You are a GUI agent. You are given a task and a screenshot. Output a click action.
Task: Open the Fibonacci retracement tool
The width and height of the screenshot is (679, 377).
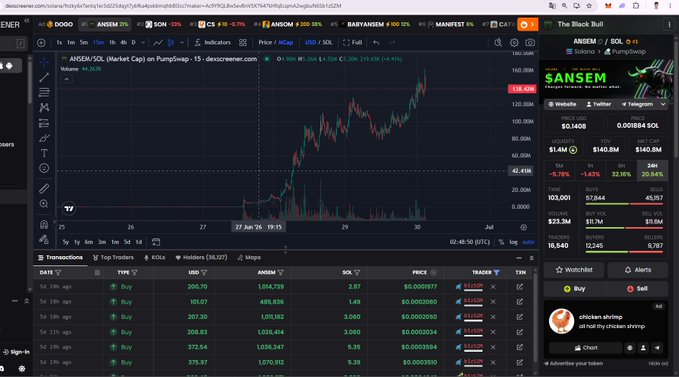coord(44,92)
